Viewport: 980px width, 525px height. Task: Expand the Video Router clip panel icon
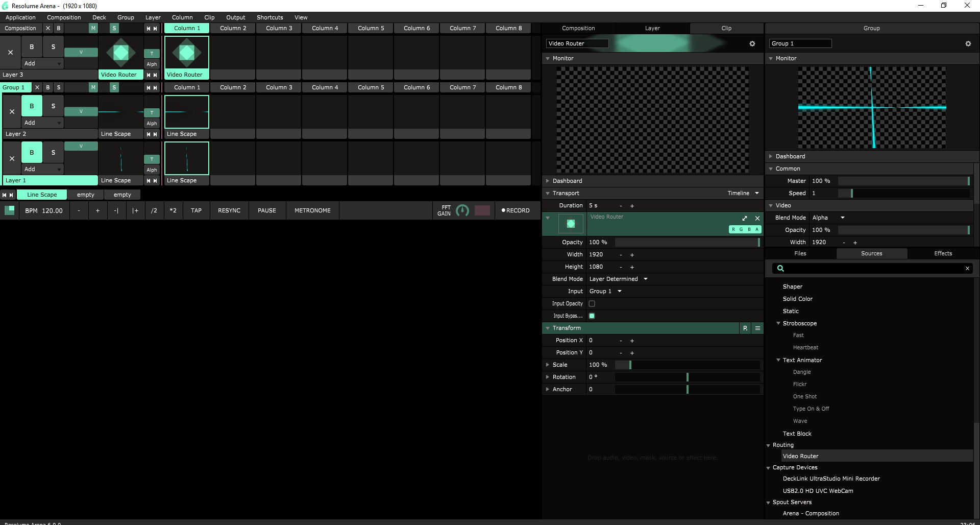(x=745, y=218)
